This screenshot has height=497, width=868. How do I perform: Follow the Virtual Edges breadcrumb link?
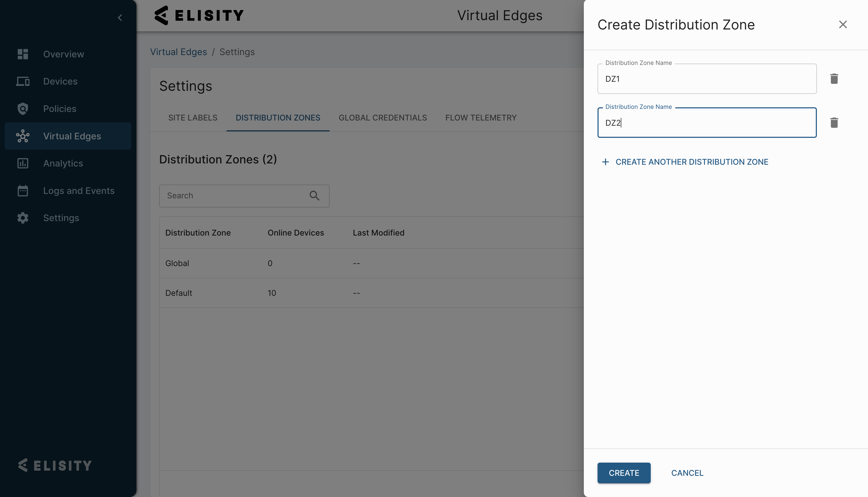(179, 52)
